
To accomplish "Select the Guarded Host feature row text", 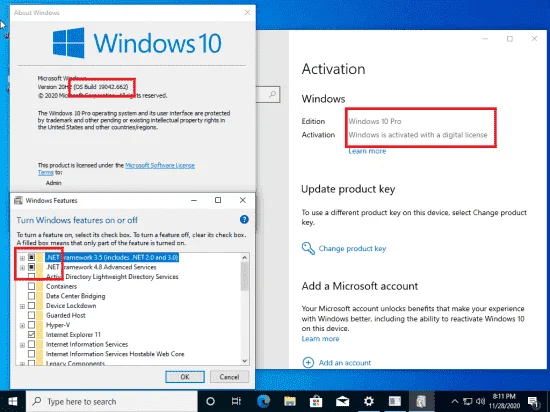I will (66, 315).
